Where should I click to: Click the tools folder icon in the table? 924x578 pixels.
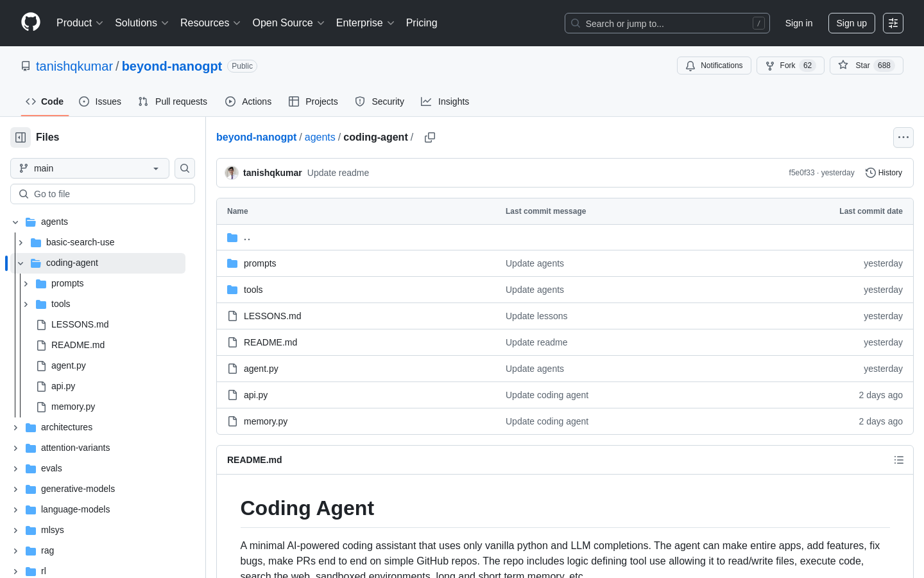click(232, 290)
